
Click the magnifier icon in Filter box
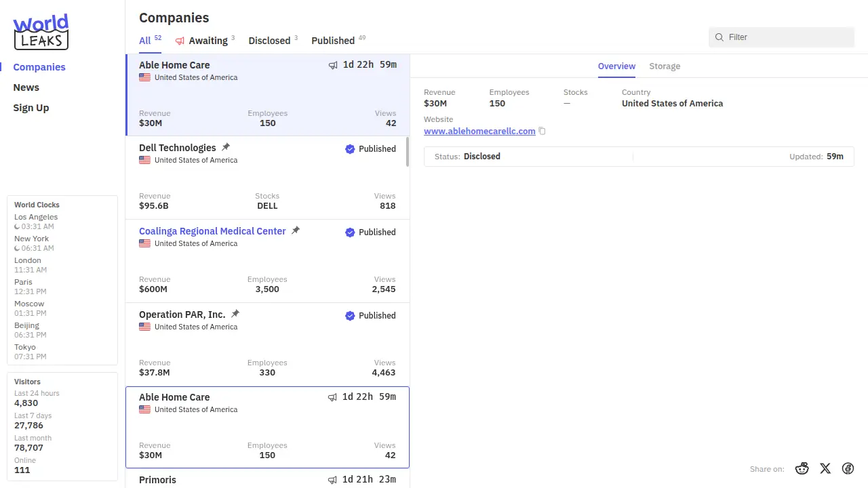coord(719,37)
